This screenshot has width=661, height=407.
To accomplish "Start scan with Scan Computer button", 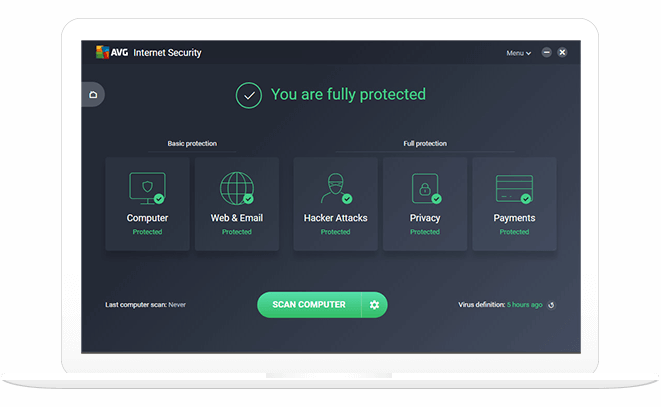I will coord(309,305).
